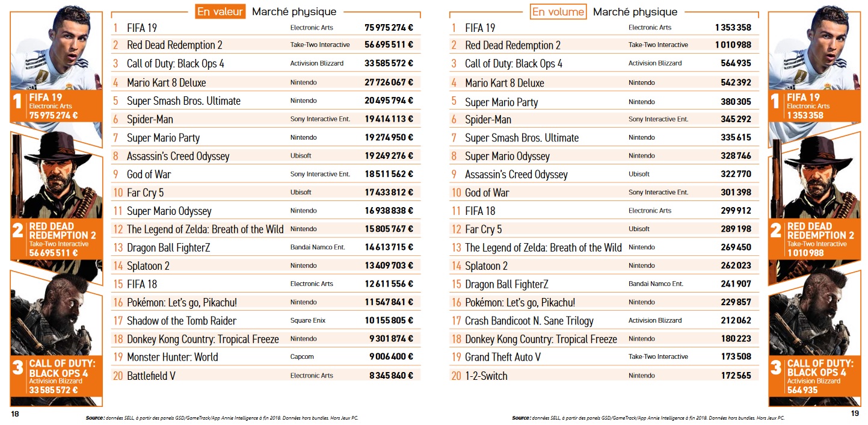Select 'Marché physique' heading beside En valeur
The height and width of the screenshot is (425, 868).
pyautogui.click(x=294, y=11)
